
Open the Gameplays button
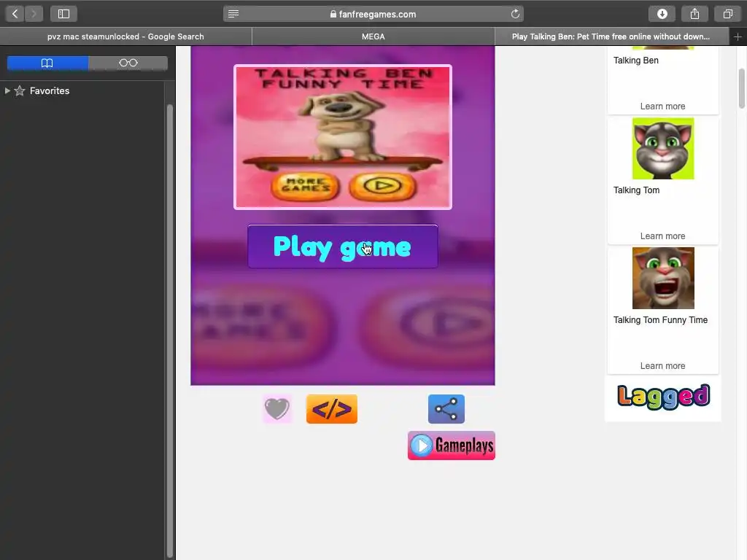[451, 446]
